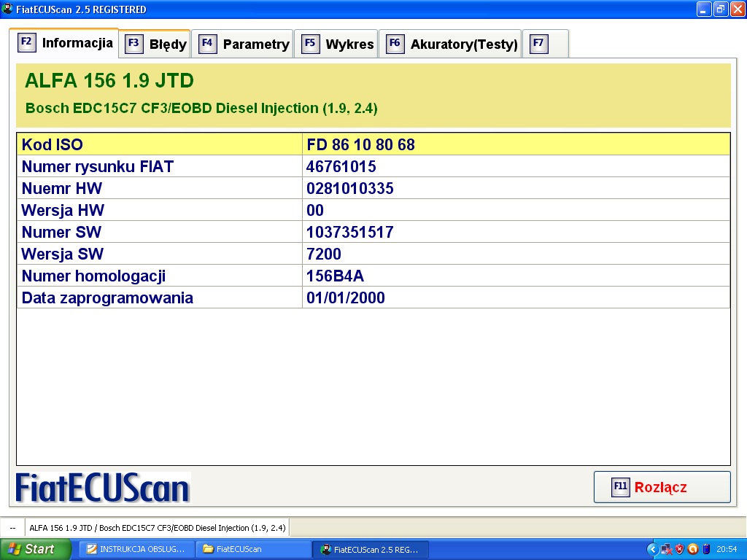This screenshot has width=747, height=560.
Task: Select the Nuemr HW label
Action: pos(62,188)
